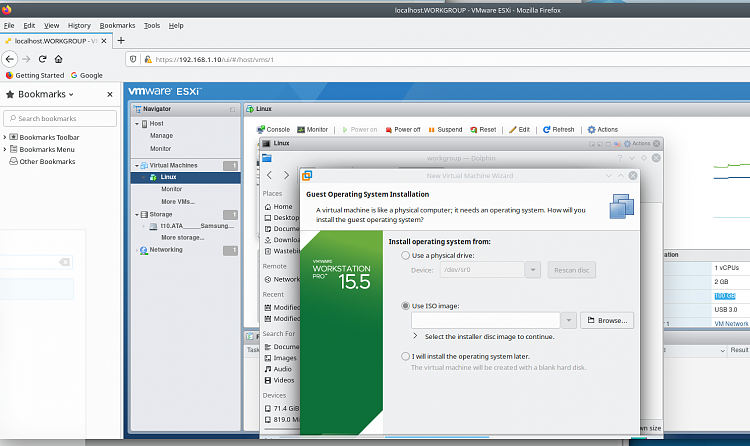This screenshot has width=750, height=446.
Task: Open the Firefox History menu
Action: coord(79,25)
